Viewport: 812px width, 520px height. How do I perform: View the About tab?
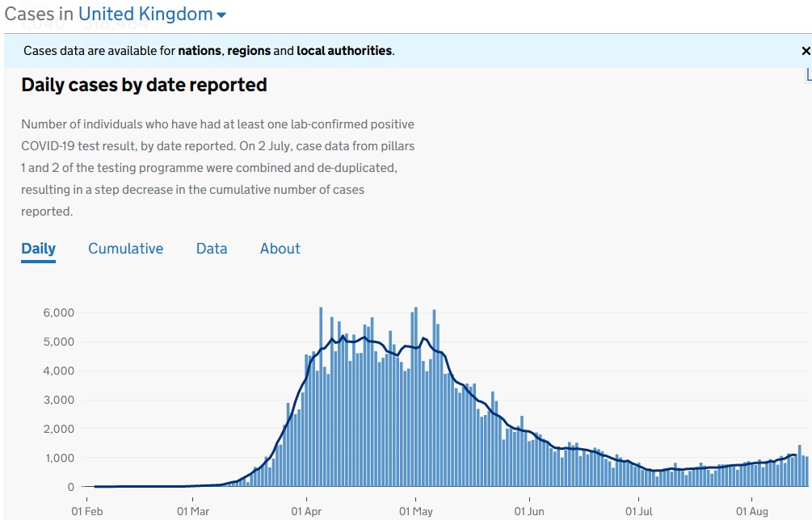(280, 249)
